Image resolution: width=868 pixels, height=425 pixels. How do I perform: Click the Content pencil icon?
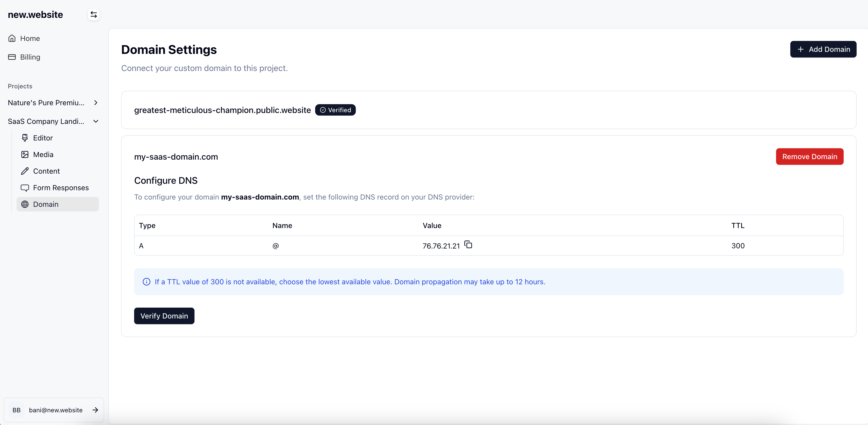click(x=25, y=171)
